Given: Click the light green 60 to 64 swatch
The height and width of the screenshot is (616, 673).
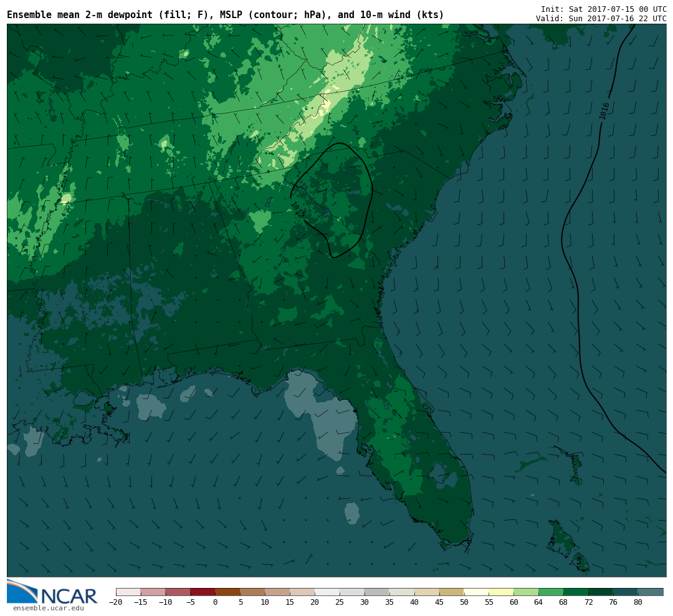Looking at the screenshot, I should [526, 592].
